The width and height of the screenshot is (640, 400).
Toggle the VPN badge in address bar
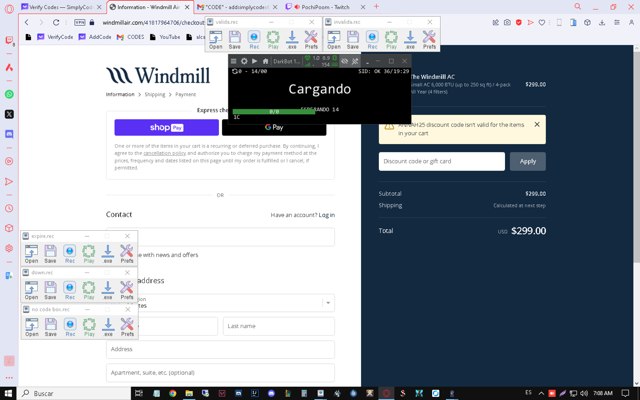(x=80, y=22)
